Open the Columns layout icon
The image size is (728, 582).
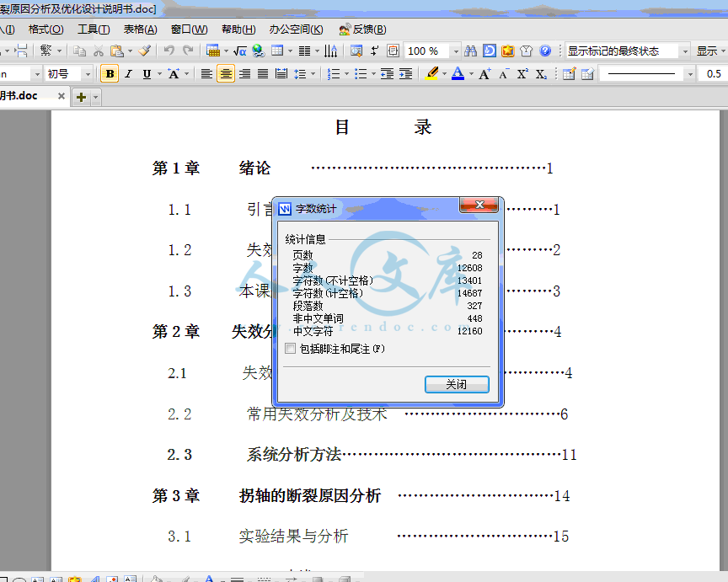(304, 51)
